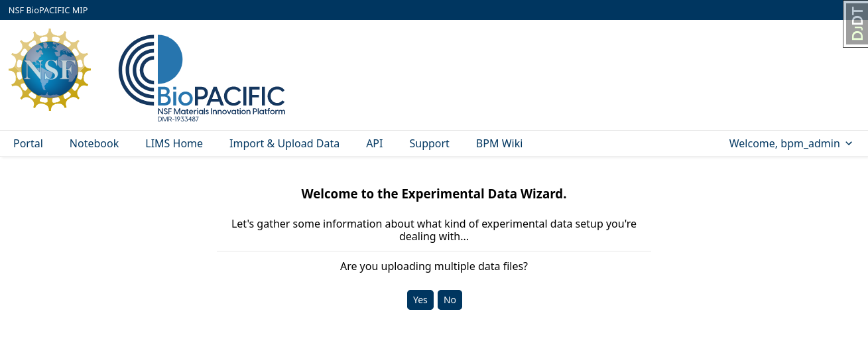Click the chevron arrow beside bpm_admin
Image resolution: width=868 pixels, height=351 pixels.
(x=849, y=144)
